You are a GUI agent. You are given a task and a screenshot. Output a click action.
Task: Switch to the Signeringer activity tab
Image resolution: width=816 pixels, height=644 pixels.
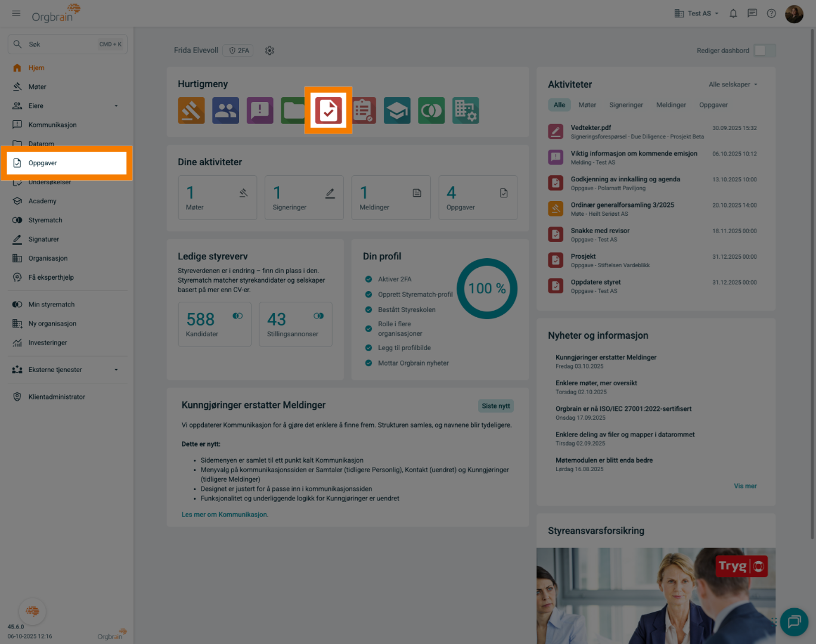(626, 105)
